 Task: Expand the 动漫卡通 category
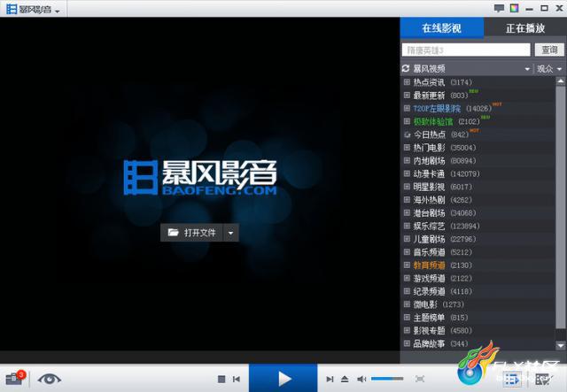coord(407,173)
